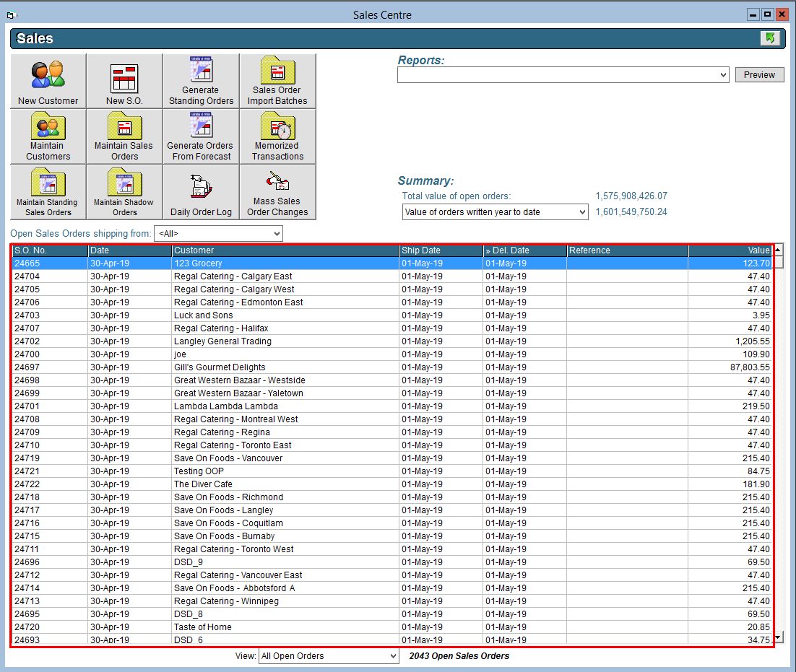Select Regal Catering - Toronto East row
This screenshot has width=796, height=672.
tap(392, 445)
